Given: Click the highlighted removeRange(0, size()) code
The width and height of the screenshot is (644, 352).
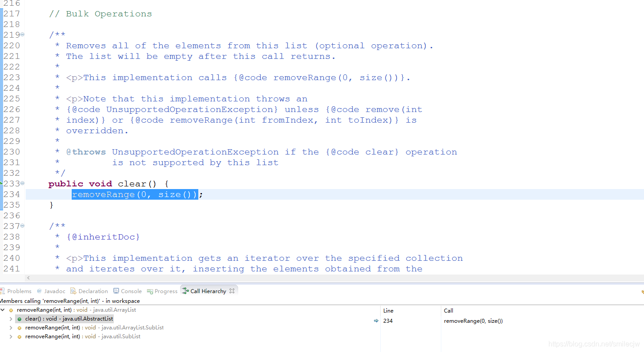Looking at the screenshot, I should tap(135, 194).
